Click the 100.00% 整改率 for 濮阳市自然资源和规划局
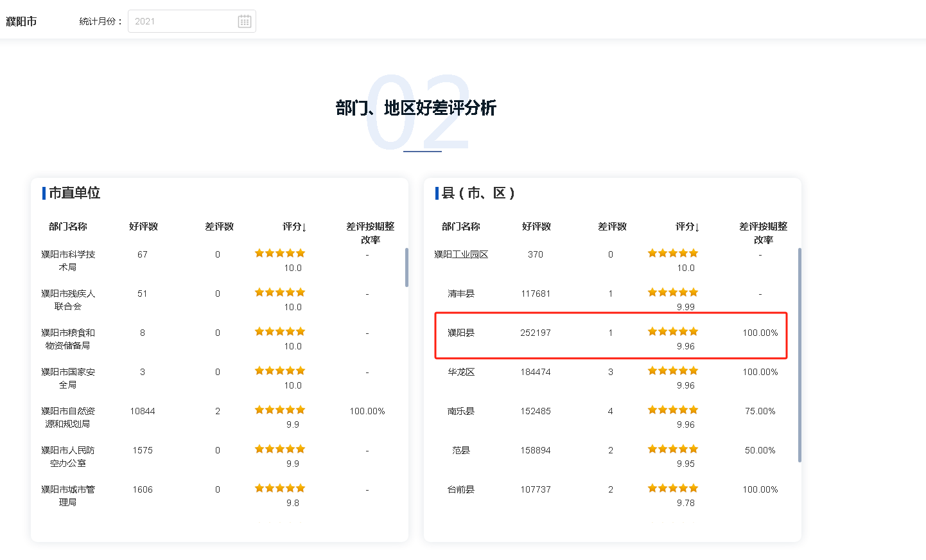926x560 pixels. tap(367, 411)
